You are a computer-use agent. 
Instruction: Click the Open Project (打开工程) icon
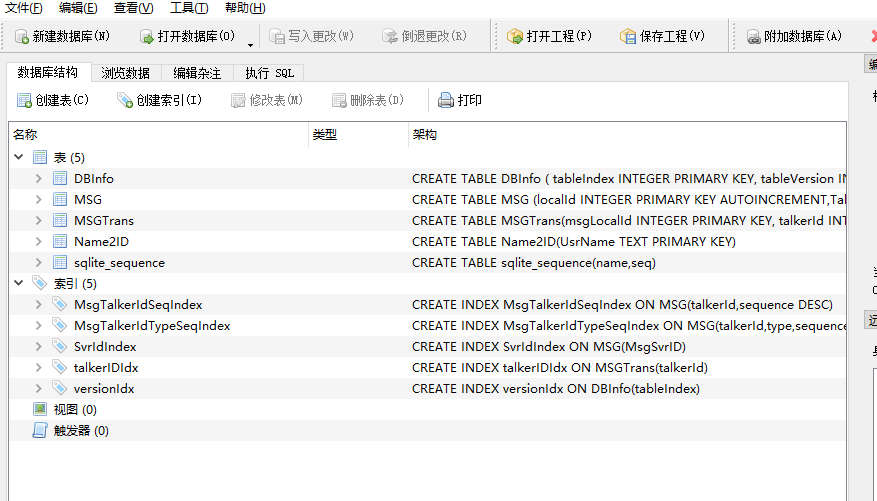(515, 37)
